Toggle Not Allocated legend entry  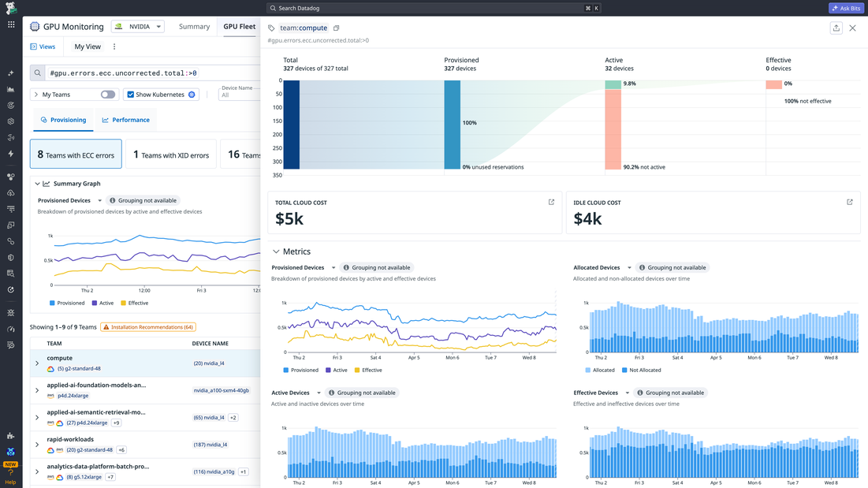pos(642,371)
